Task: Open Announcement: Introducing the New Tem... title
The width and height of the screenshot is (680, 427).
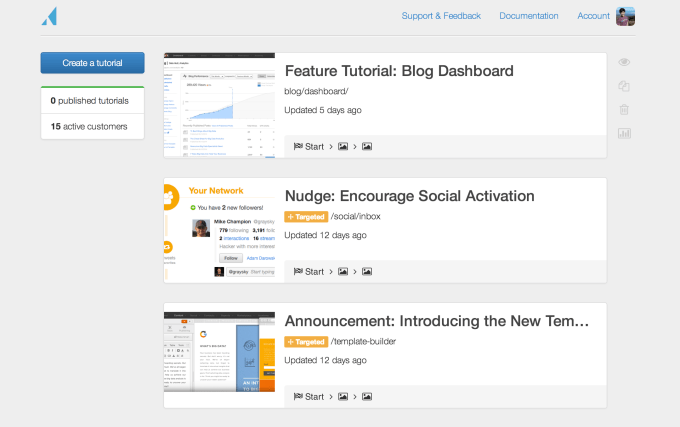Action: point(437,321)
